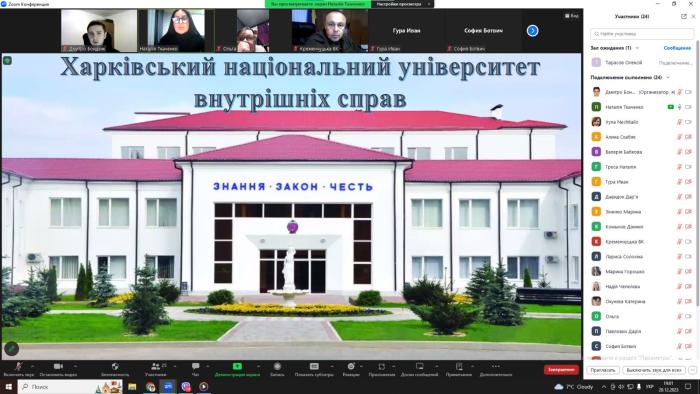Show subtitles via the CC icon

point(314,369)
